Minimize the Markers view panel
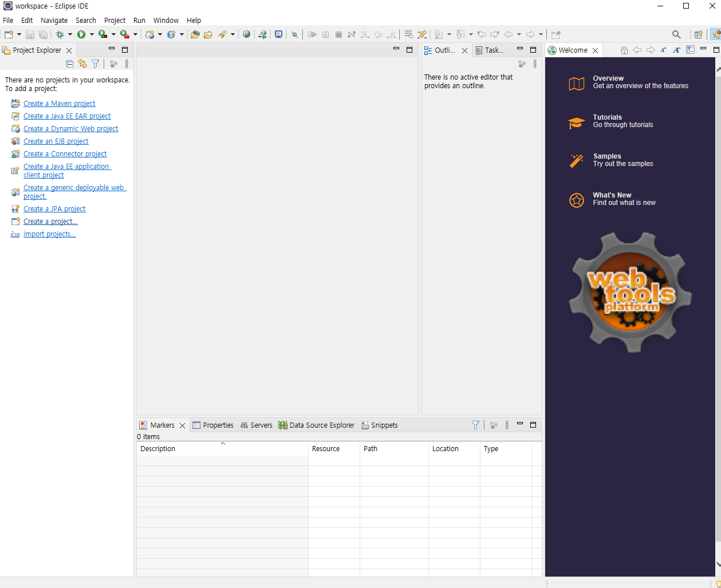 [520, 424]
